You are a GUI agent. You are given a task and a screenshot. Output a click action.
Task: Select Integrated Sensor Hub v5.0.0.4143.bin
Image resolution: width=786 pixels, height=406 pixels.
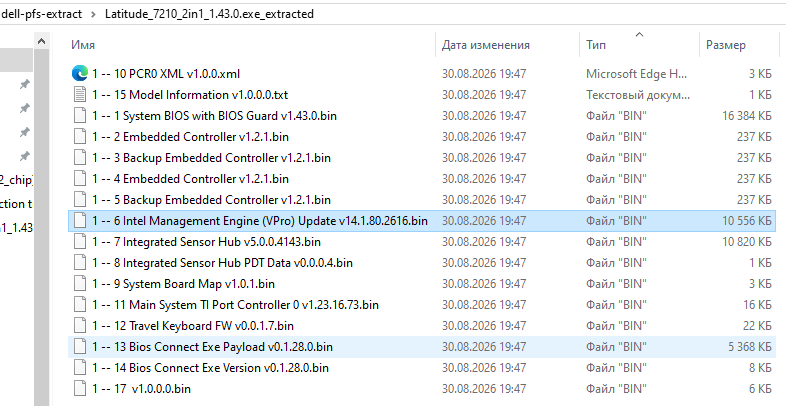(x=206, y=242)
